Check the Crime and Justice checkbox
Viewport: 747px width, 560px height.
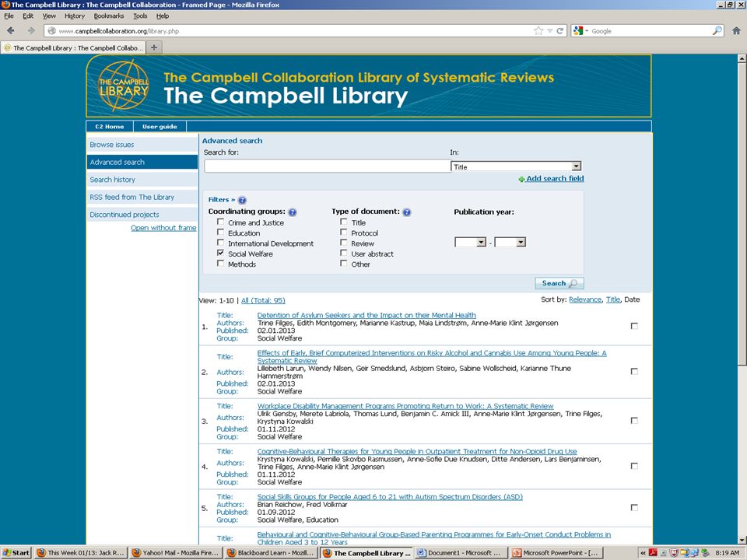pos(220,222)
